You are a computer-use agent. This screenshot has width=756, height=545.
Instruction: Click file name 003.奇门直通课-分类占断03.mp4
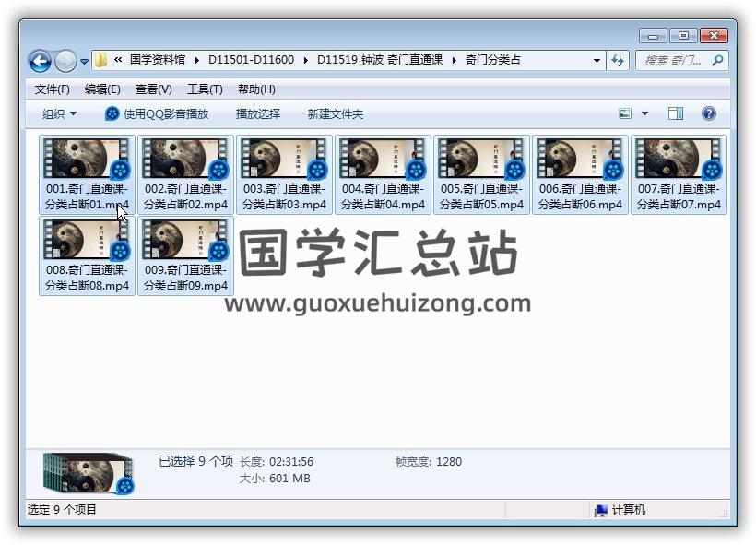[285, 196]
